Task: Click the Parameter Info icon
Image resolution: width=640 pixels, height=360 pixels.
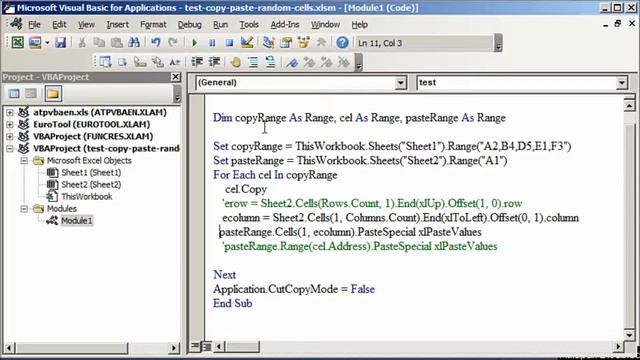Action: (x=158, y=62)
